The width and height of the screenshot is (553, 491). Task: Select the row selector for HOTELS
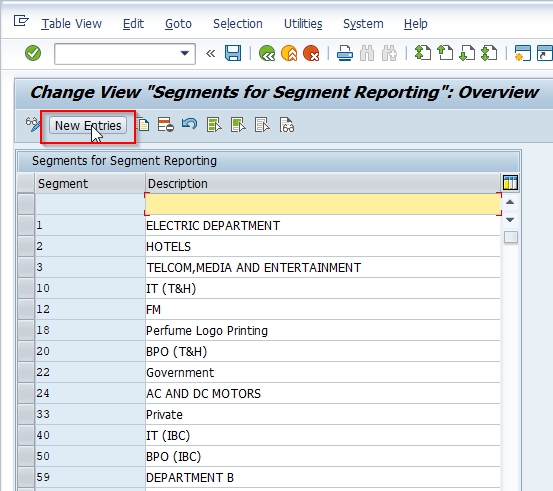[26, 246]
